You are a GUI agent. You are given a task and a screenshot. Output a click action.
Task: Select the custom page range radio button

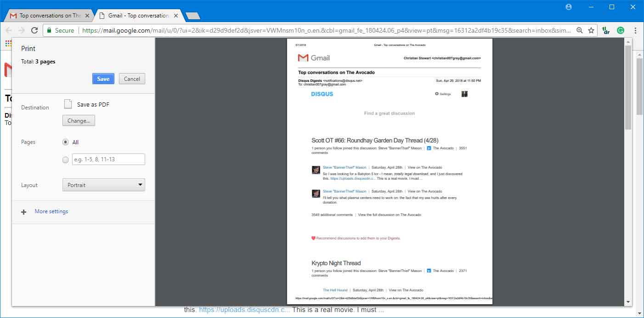point(66,159)
